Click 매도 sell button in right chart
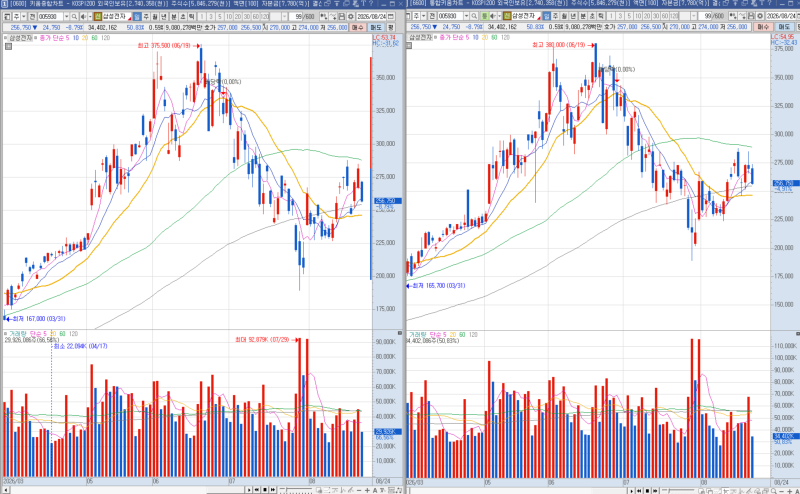 pos(784,27)
